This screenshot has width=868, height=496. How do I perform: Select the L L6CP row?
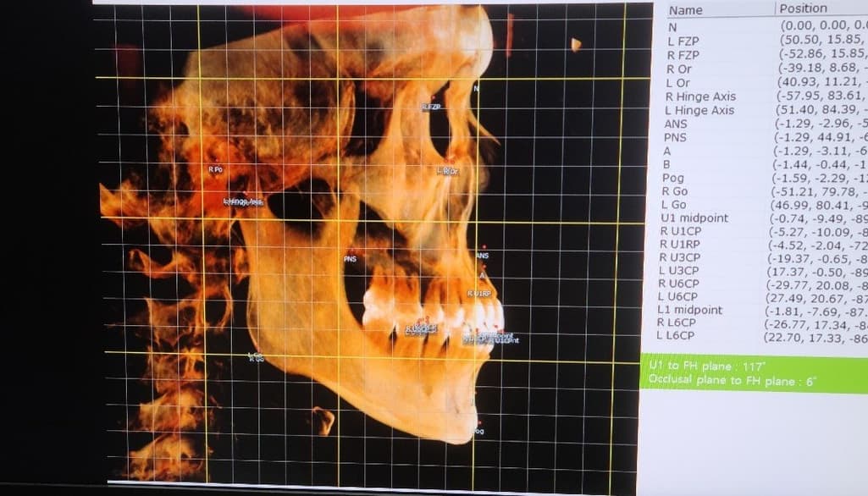click(x=675, y=336)
